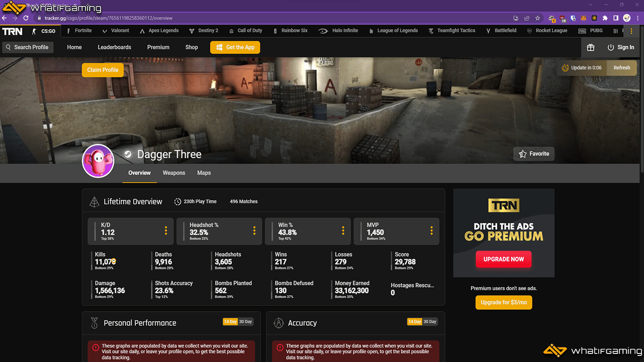Click the Shots Accuracy value 23.6%
This screenshot has width=644, height=362.
(x=164, y=291)
